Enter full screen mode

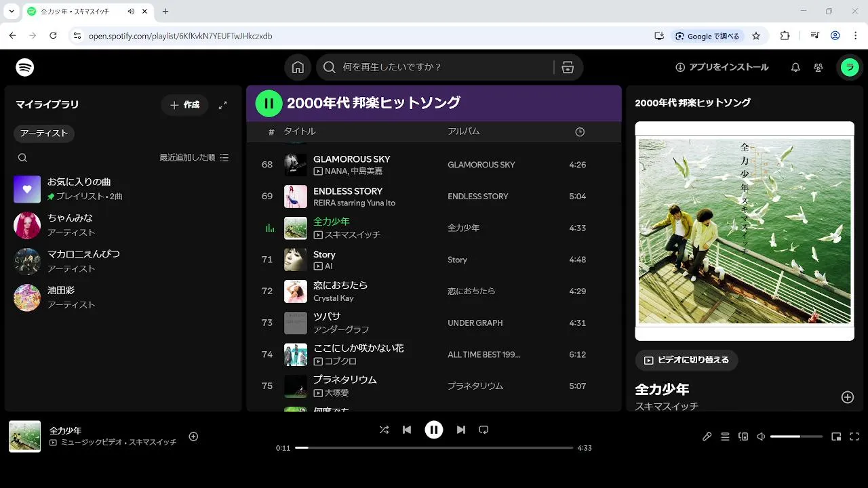point(854,436)
